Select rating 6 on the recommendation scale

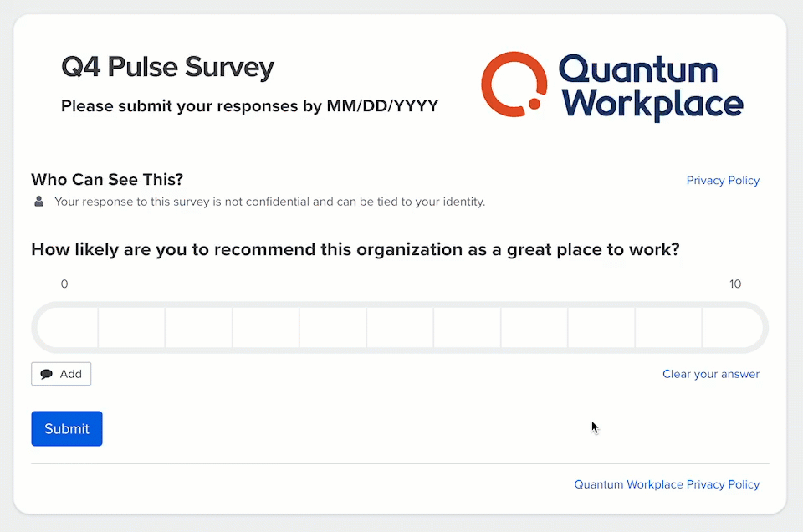tap(467, 327)
